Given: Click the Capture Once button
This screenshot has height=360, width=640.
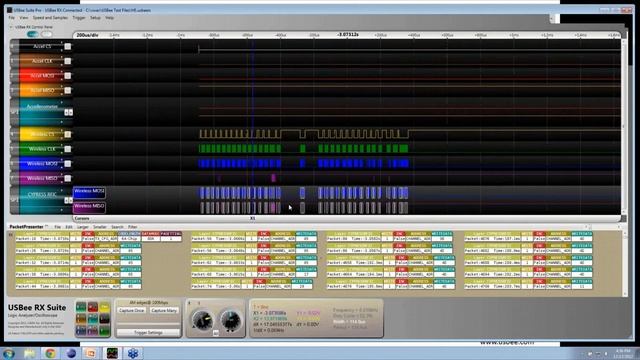Looking at the screenshot, I should 131,311.
